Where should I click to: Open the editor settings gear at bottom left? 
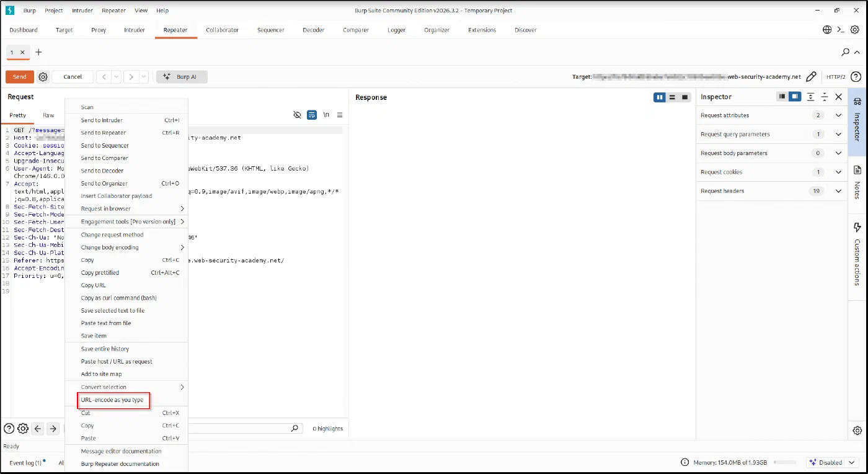[23, 429]
